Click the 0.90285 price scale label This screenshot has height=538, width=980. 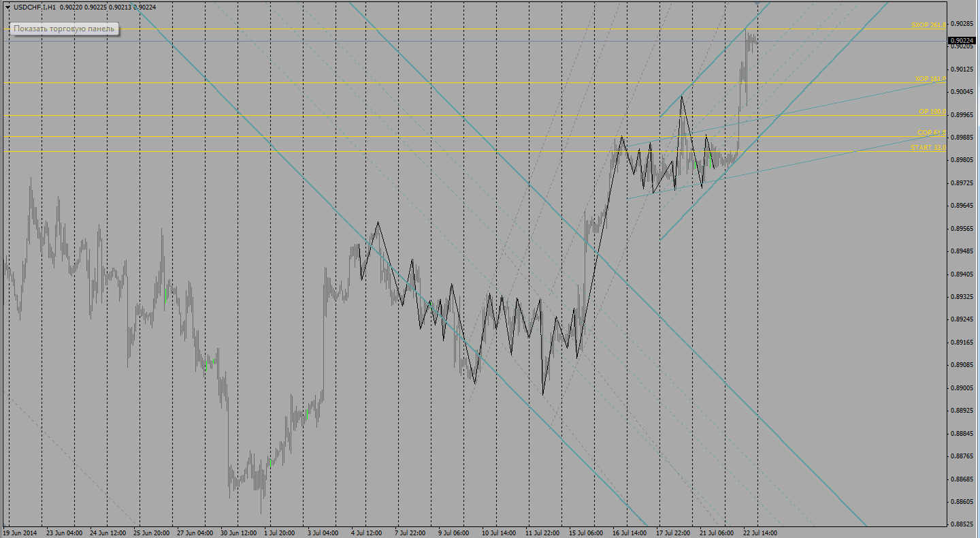pos(962,24)
